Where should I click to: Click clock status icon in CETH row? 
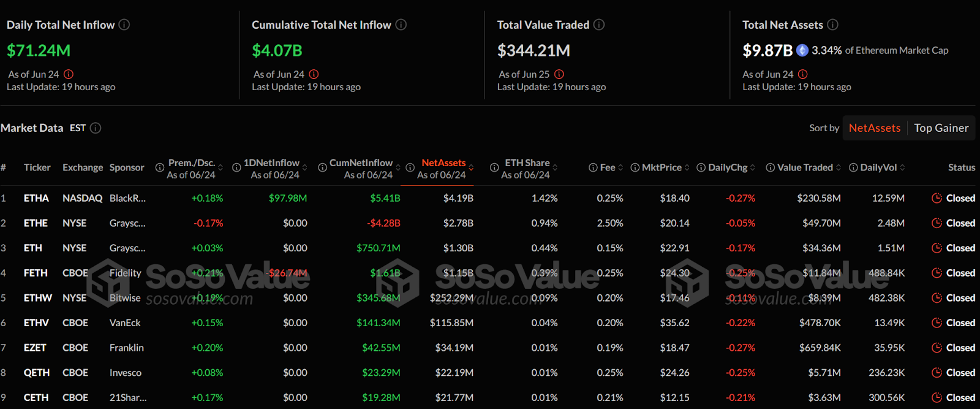pos(937,397)
